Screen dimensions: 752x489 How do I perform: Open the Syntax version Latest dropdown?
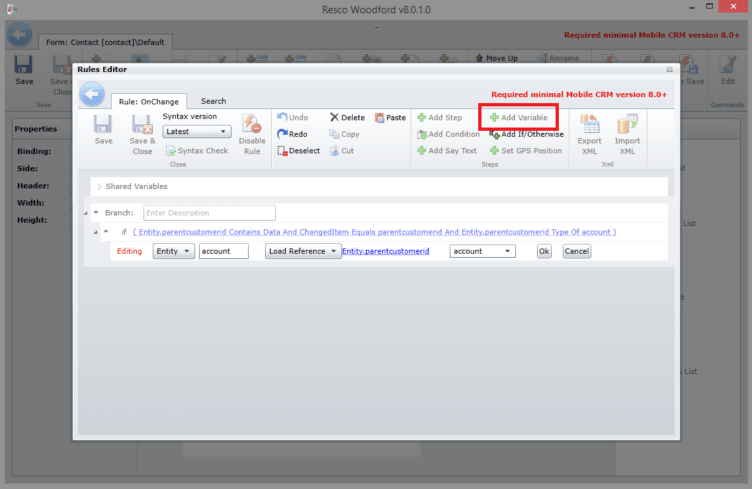pyautogui.click(x=197, y=131)
